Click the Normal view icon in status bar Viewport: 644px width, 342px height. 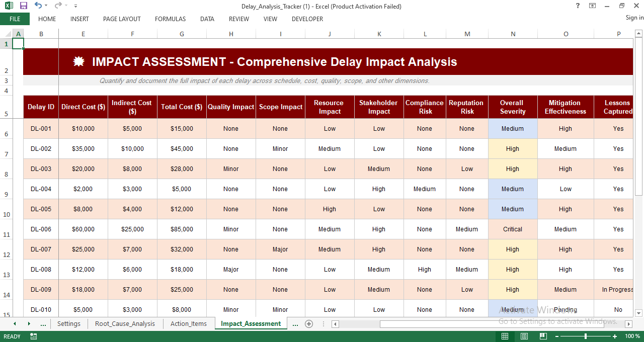coord(505,336)
